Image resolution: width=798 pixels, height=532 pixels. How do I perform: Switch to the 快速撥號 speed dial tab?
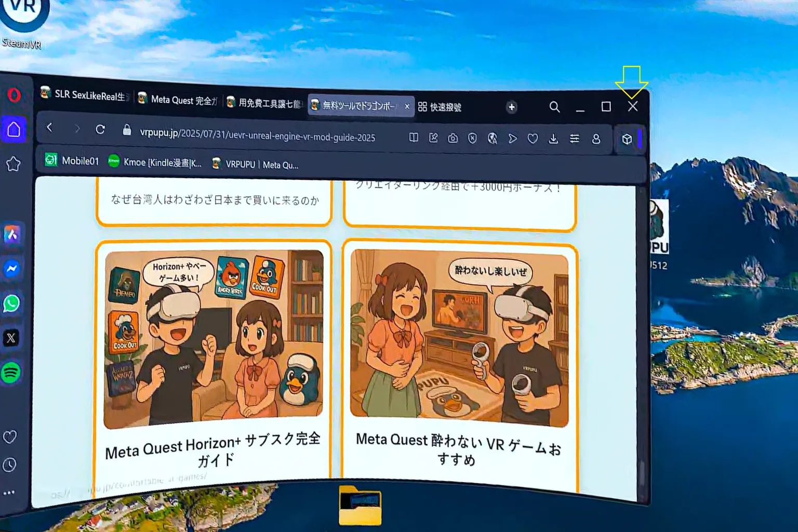click(440, 107)
